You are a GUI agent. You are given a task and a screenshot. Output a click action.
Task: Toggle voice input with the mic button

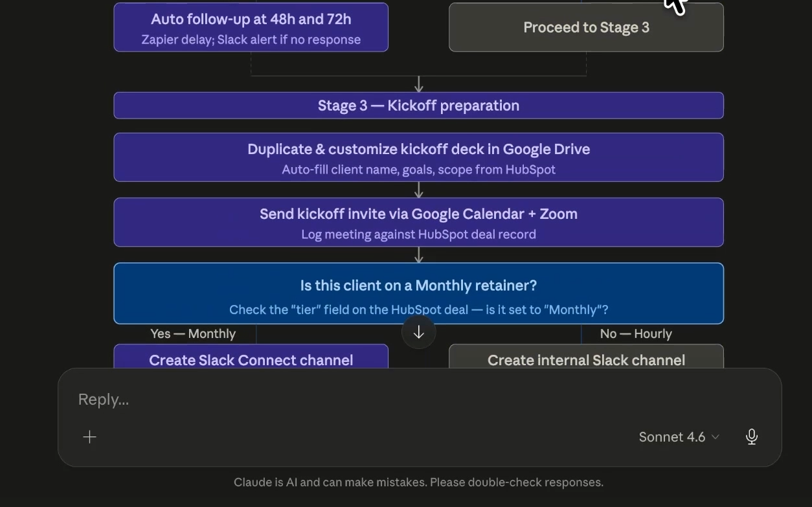[x=751, y=436]
